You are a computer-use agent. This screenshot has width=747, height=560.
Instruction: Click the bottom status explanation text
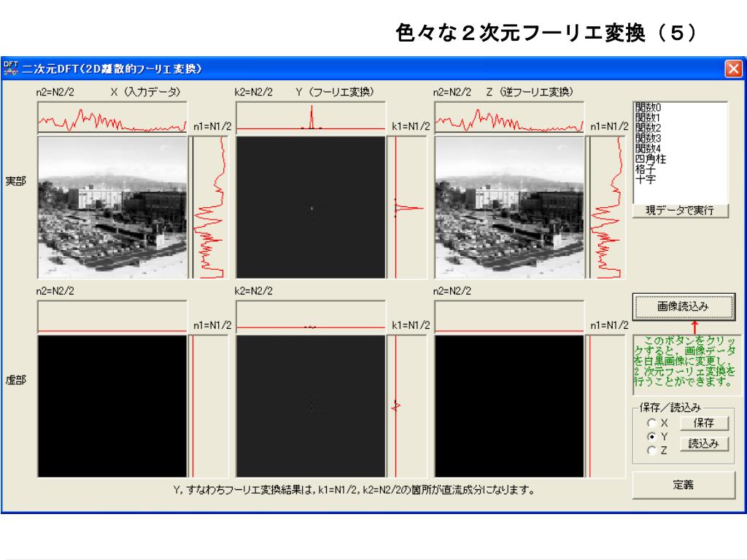coord(354,489)
